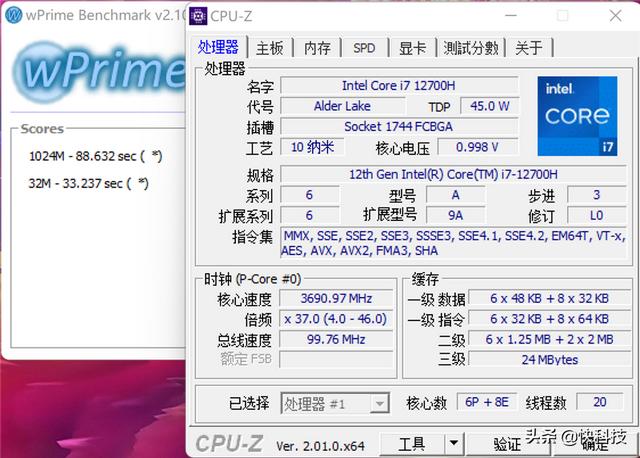640x458 pixels.
Task: Click the CPU-Z app icon in title bar
Action: [x=200, y=16]
